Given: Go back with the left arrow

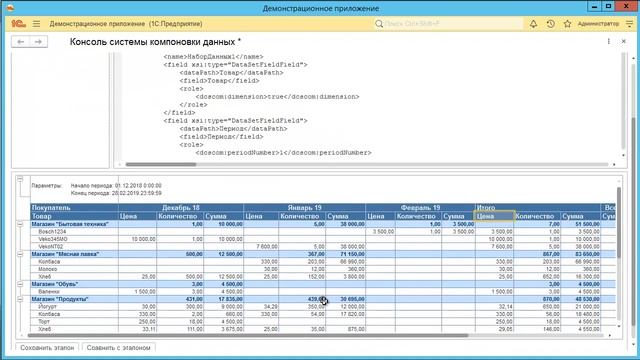Looking at the screenshot, I should (x=21, y=42).
